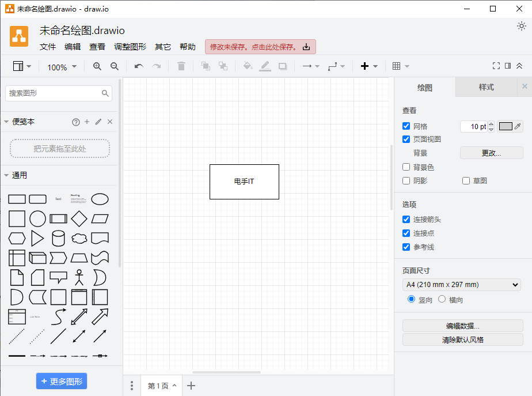This screenshot has width=532, height=396.
Task: Open the A4 page size dropdown
Action: tap(461, 284)
